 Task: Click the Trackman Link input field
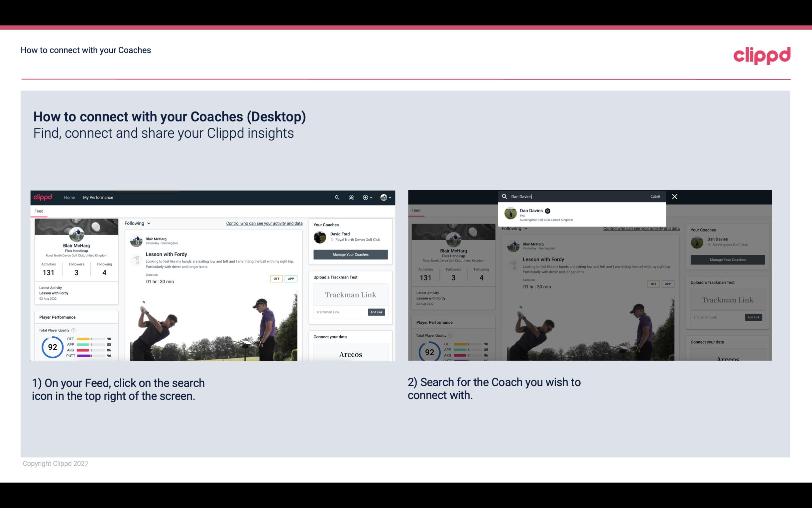click(340, 312)
